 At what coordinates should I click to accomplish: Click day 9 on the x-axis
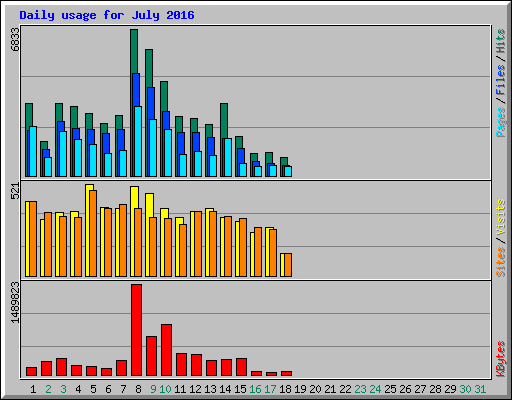point(153,389)
